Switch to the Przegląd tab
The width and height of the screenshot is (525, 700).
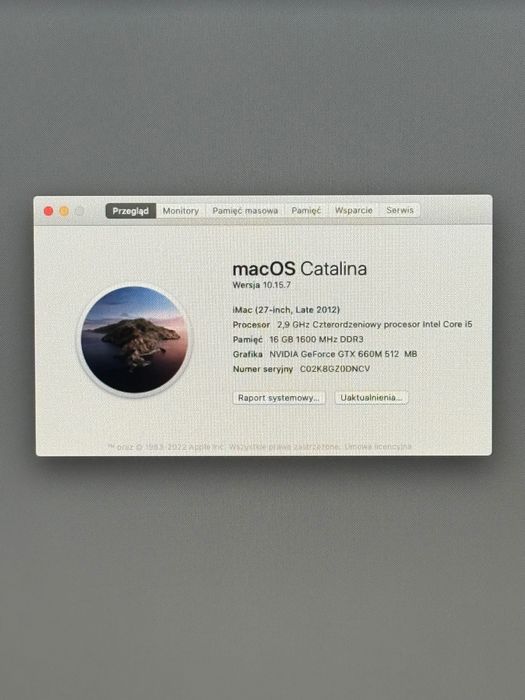coord(130,211)
